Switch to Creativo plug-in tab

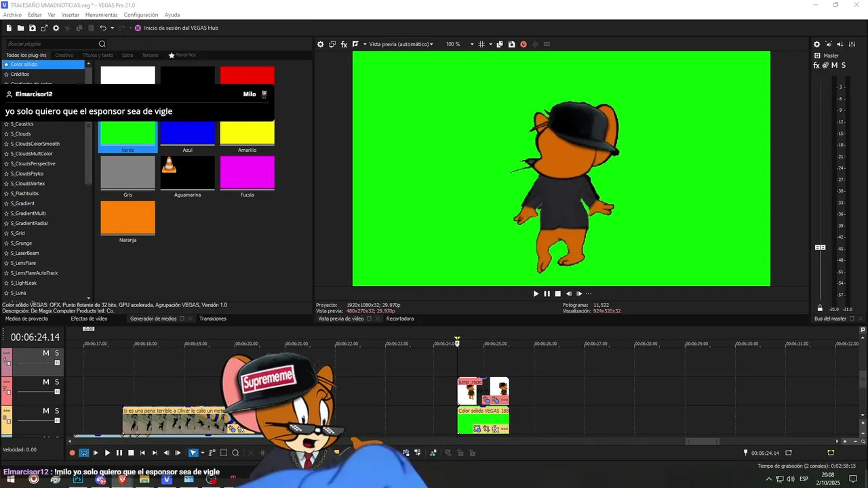(x=64, y=55)
